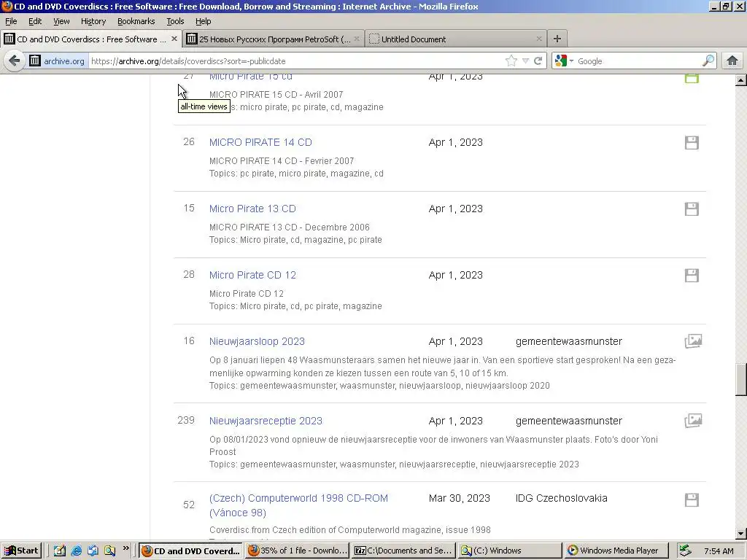Image resolution: width=747 pixels, height=560 pixels.
Task: Click the quick launch show desktop icon
Action: 93,551
